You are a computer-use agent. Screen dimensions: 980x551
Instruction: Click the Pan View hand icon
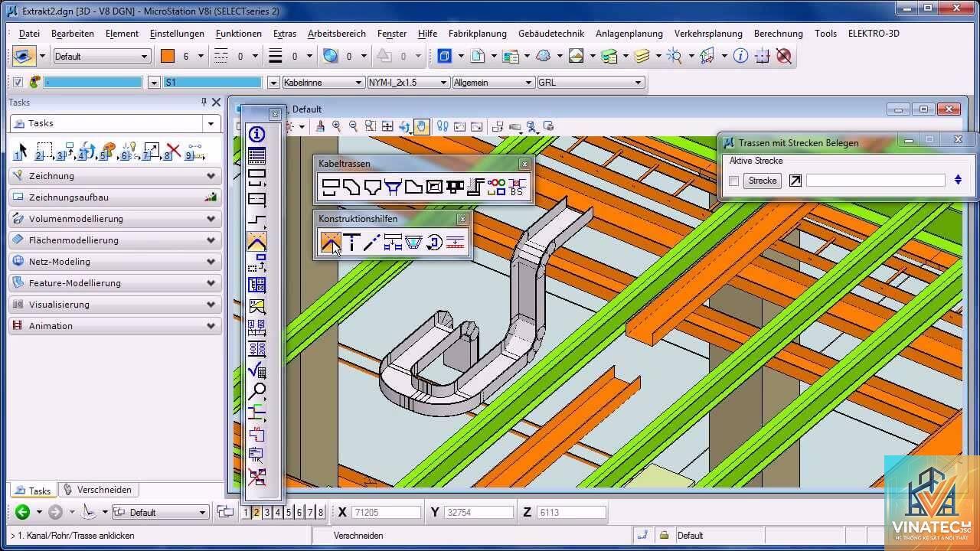421,126
